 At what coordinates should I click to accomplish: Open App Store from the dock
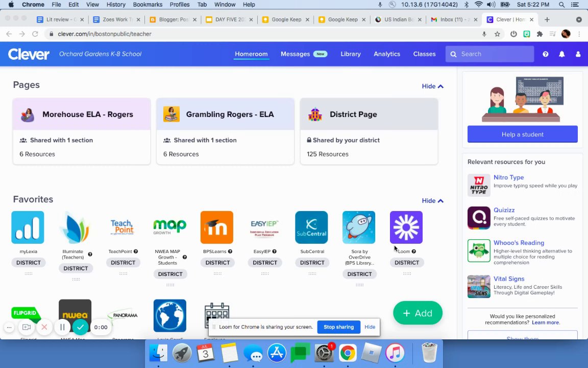click(x=277, y=353)
